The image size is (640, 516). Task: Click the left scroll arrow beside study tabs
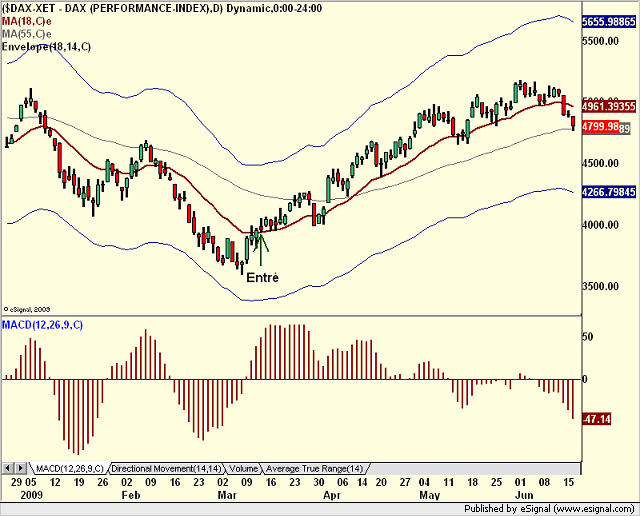[8, 468]
